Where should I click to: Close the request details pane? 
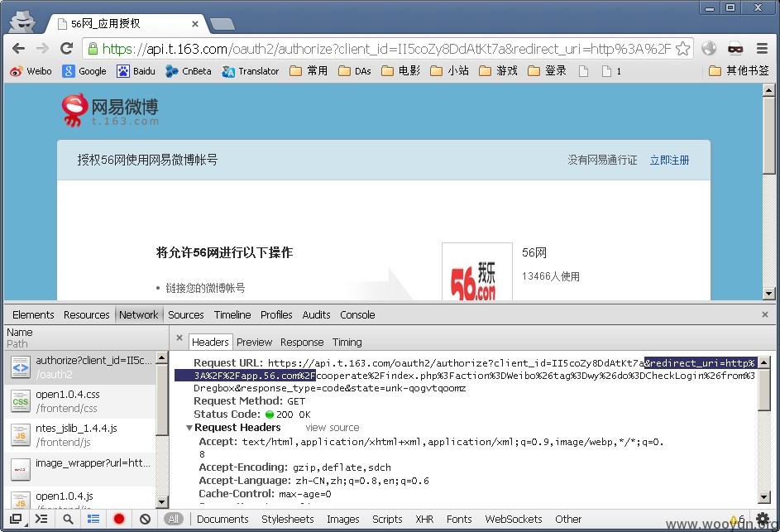click(179, 338)
